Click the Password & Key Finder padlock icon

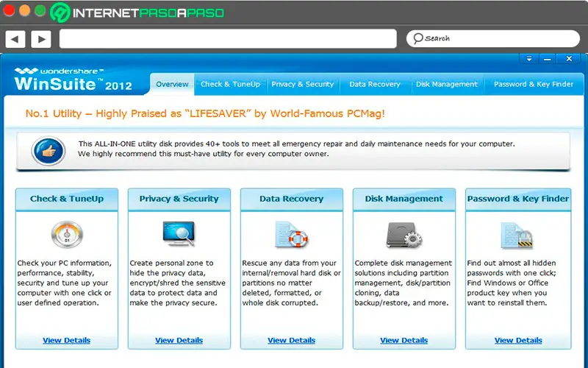point(517,236)
